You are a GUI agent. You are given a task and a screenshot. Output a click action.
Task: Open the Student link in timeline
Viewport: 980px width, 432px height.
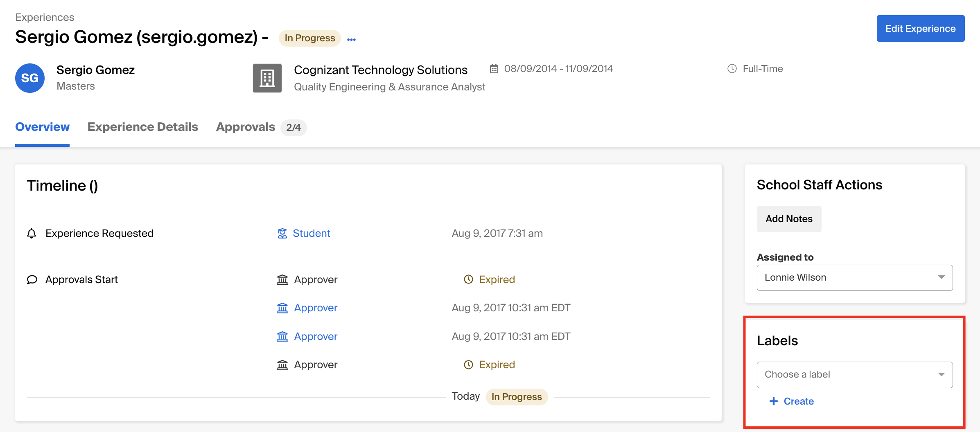[311, 233]
